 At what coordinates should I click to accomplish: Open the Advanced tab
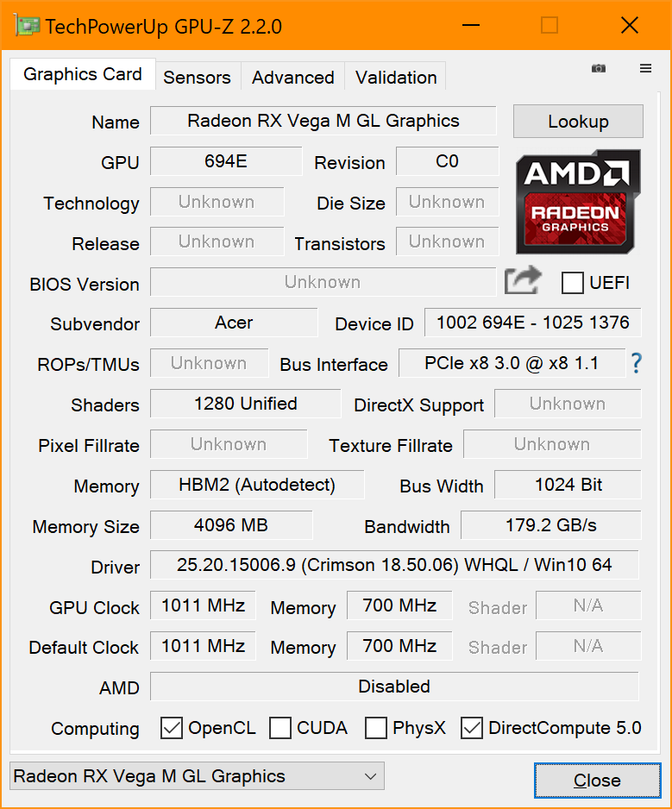pos(292,77)
